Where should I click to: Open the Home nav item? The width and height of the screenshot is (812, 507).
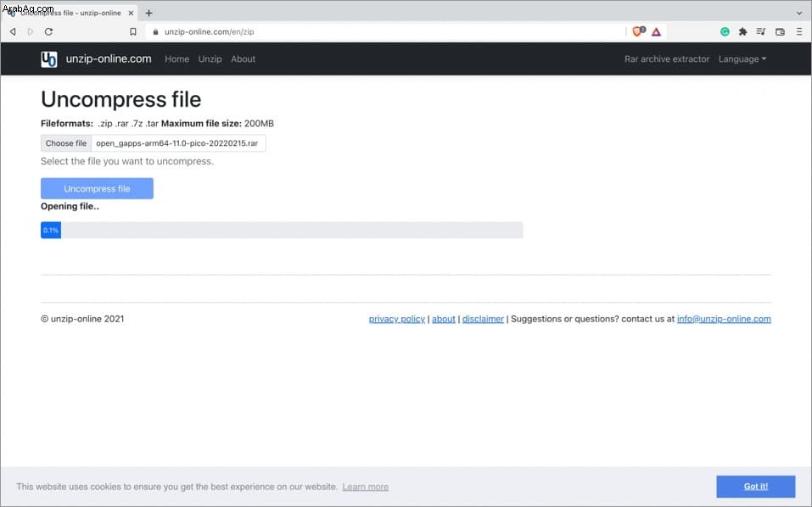(176, 59)
